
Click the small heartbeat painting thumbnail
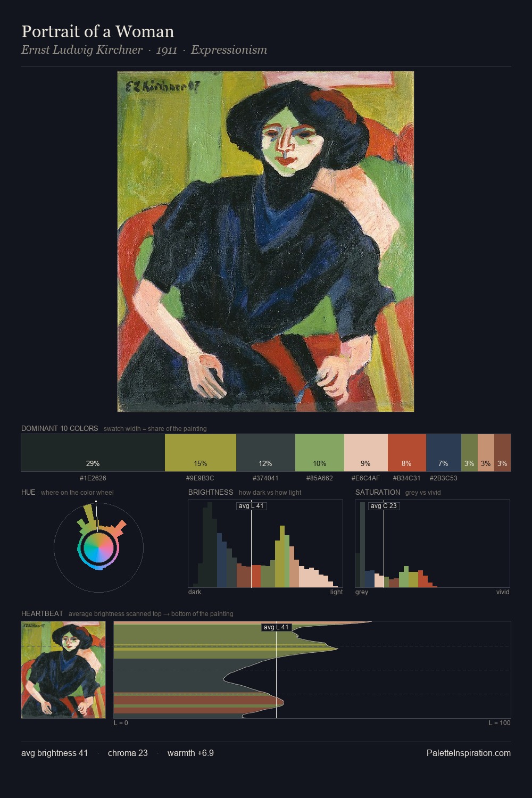[63, 670]
